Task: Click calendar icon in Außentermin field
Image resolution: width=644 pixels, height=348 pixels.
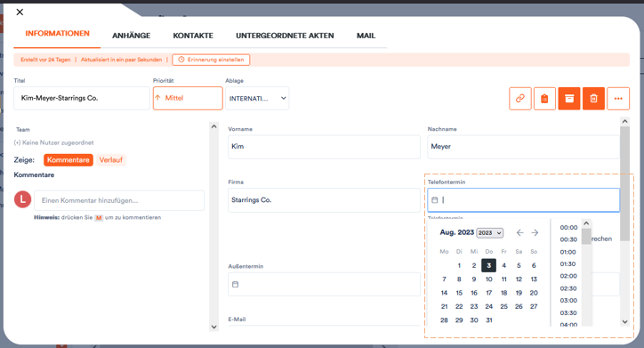Action: click(236, 284)
